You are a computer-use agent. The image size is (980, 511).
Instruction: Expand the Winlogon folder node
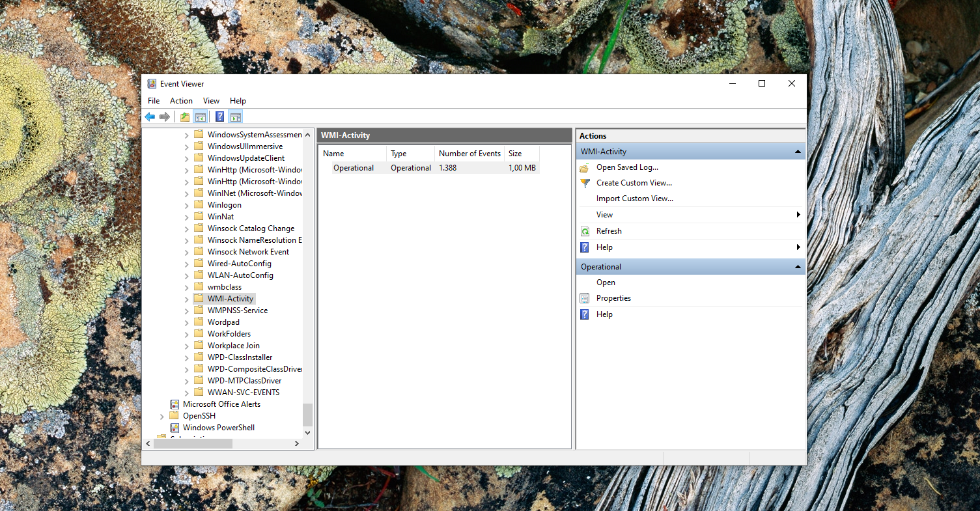click(187, 205)
